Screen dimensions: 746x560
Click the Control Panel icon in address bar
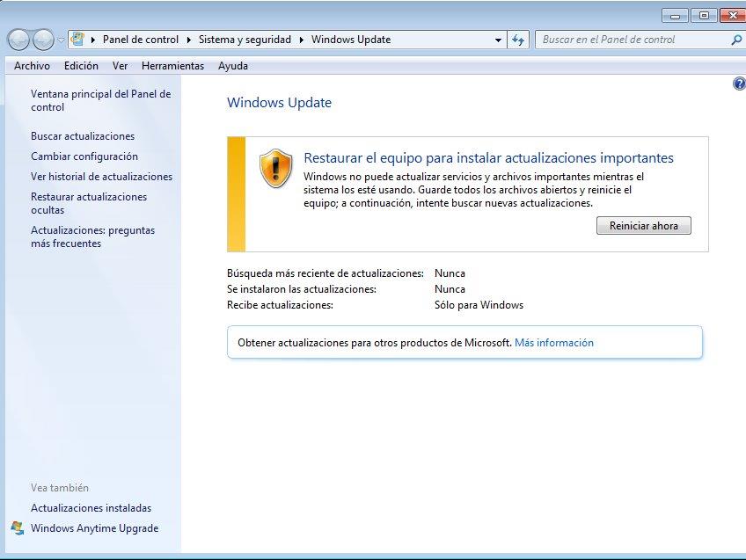tap(78, 40)
